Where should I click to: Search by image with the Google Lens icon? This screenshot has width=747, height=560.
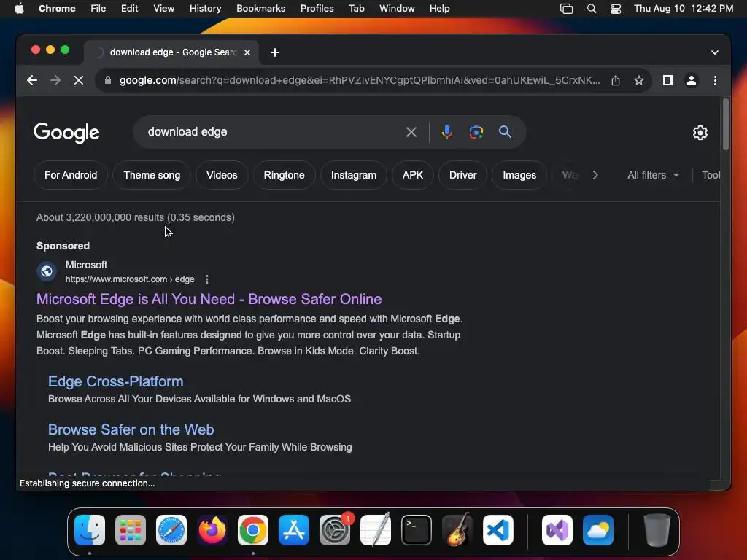click(476, 132)
